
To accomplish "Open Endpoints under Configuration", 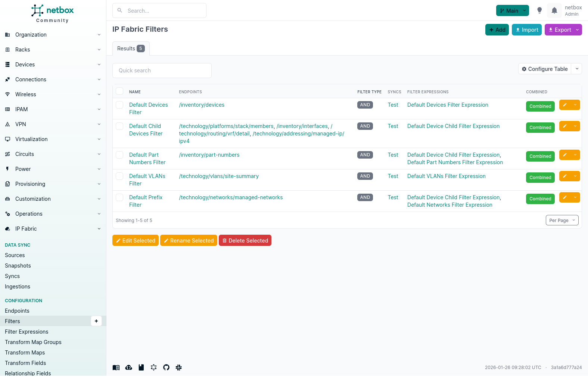I will click(x=17, y=311).
